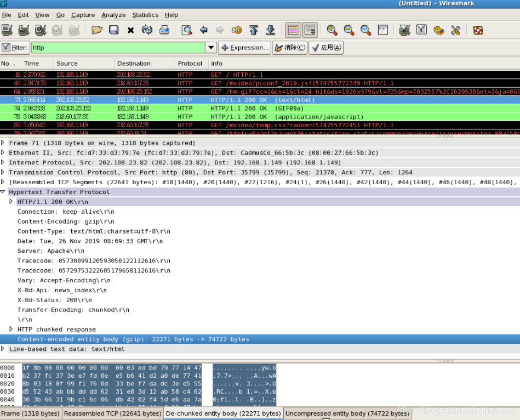This screenshot has width=520, height=420.
Task: Click the 应用(A) apply filter button
Action: click(326, 48)
